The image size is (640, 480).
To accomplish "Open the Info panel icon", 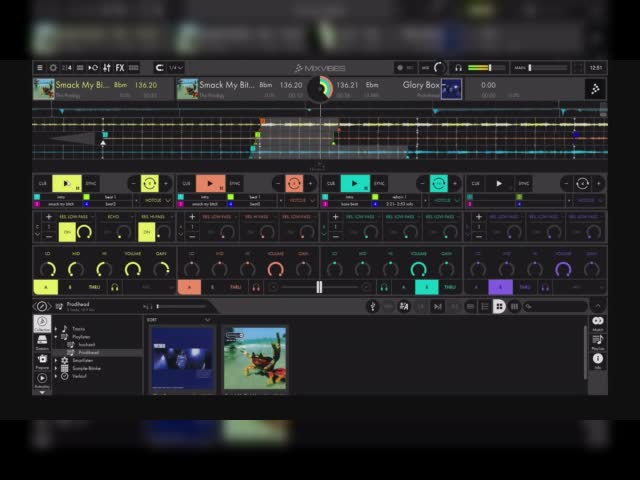I will pos(598,360).
